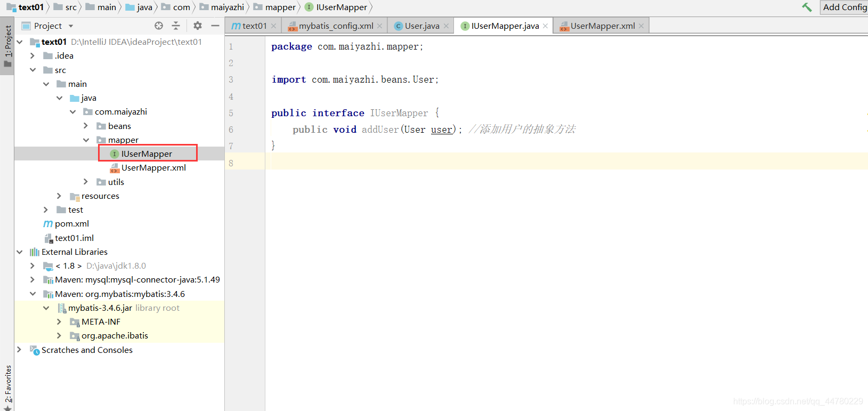The width and height of the screenshot is (868, 411).
Task: Collapse the mapper package
Action: [86, 140]
